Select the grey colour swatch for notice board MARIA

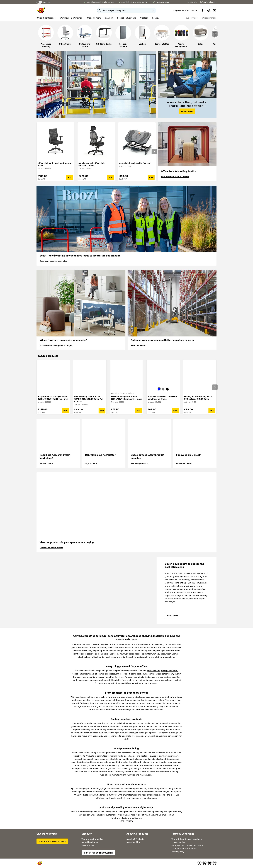click(x=163, y=389)
